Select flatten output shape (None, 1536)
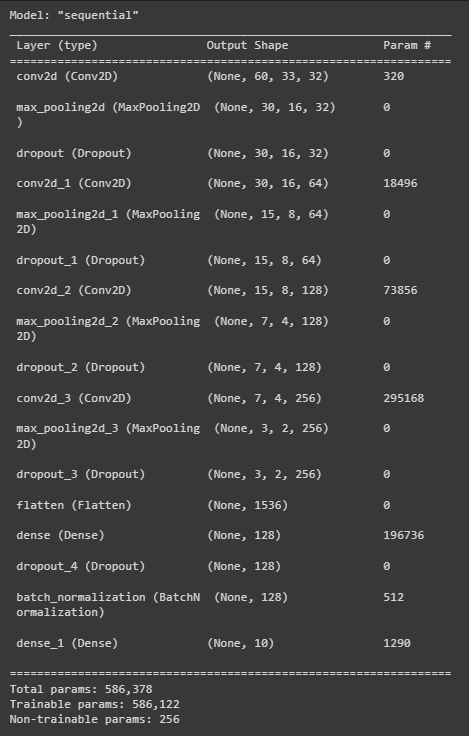The width and height of the screenshot is (469, 736). point(247,505)
